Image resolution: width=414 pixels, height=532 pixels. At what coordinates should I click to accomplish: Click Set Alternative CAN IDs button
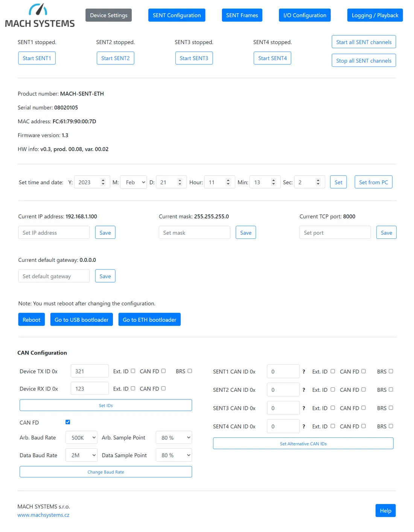click(303, 443)
